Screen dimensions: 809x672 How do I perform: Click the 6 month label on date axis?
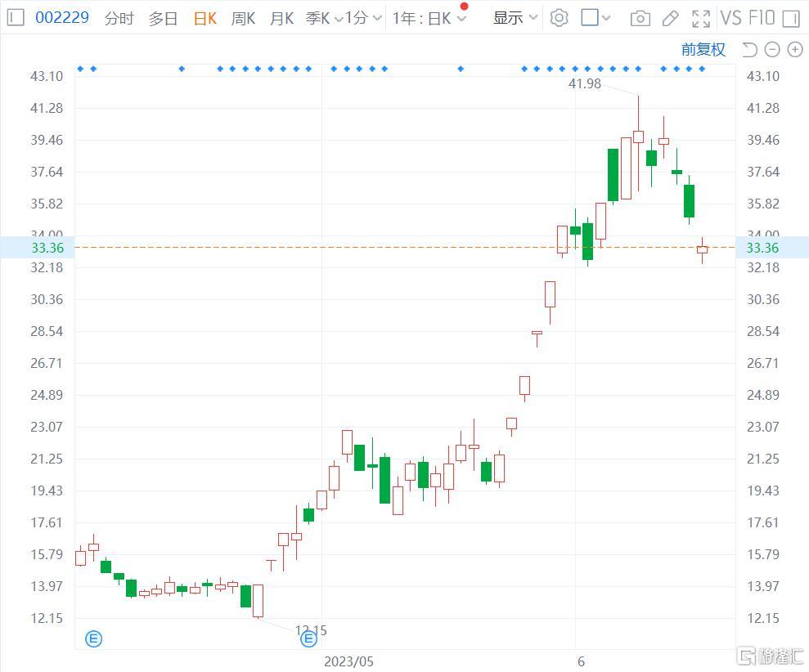click(581, 661)
